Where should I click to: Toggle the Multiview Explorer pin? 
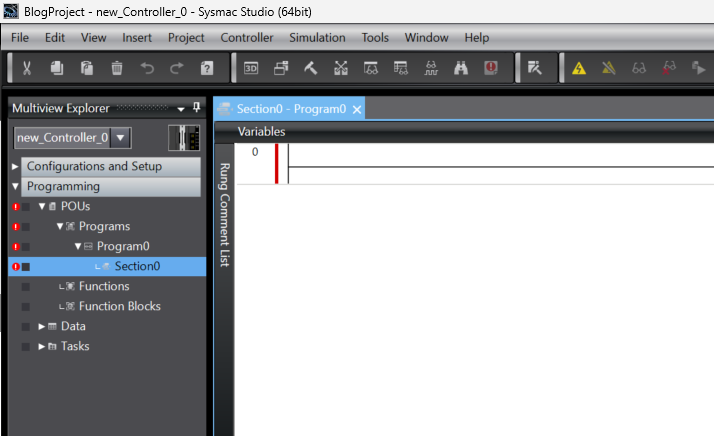(x=196, y=108)
